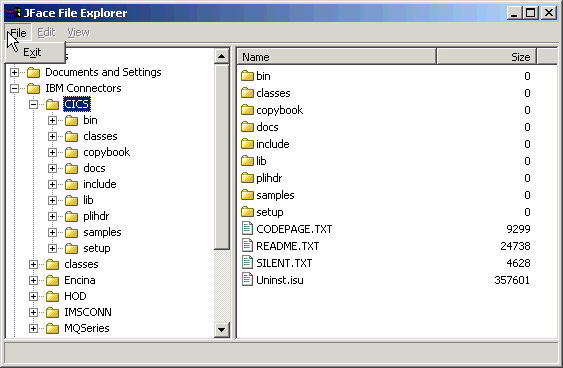Expand the Encina tree node
Viewport: 563px width, 368px height.
(33, 280)
